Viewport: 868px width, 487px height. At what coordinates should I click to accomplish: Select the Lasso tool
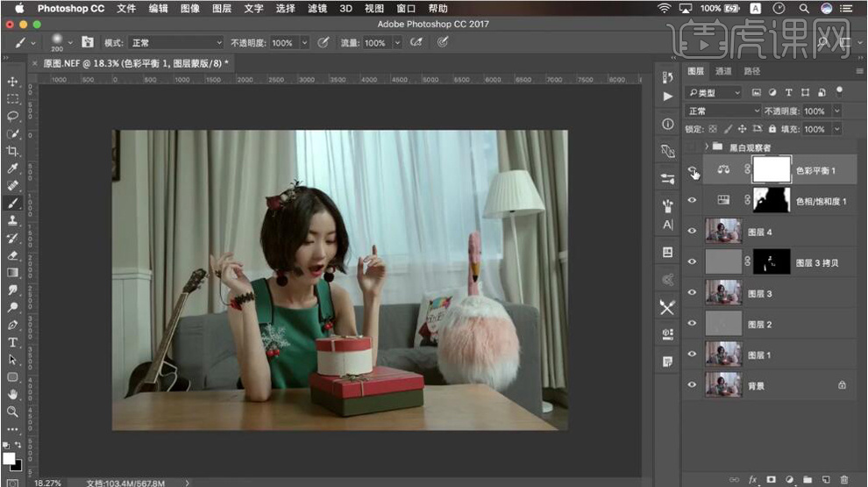[12, 116]
